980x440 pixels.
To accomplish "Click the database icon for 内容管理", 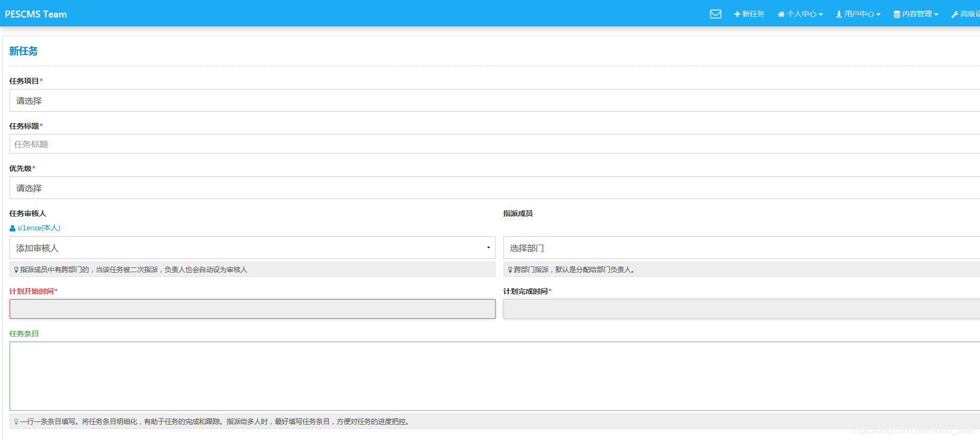I will point(897,14).
